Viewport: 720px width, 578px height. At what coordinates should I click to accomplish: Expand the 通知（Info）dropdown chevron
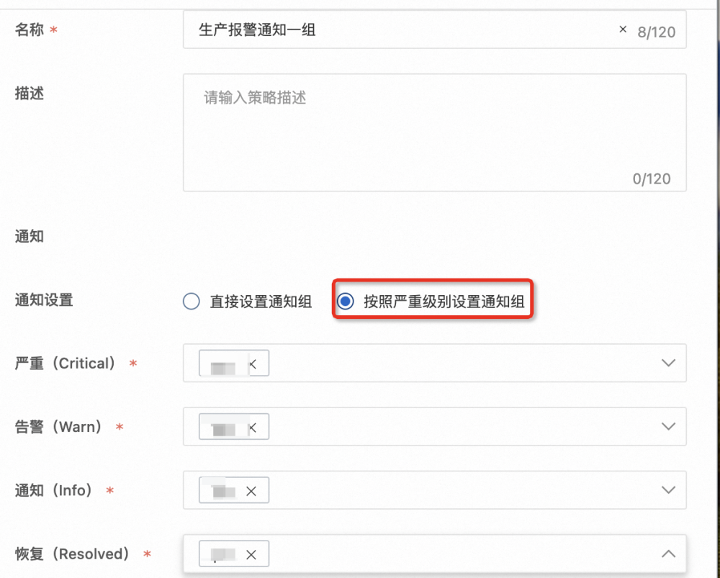click(x=669, y=490)
